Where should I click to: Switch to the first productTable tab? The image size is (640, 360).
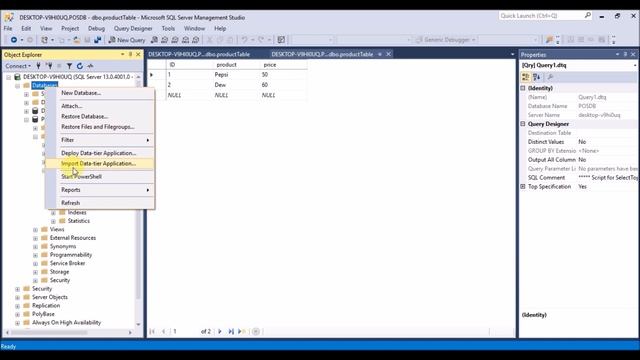tap(199, 54)
